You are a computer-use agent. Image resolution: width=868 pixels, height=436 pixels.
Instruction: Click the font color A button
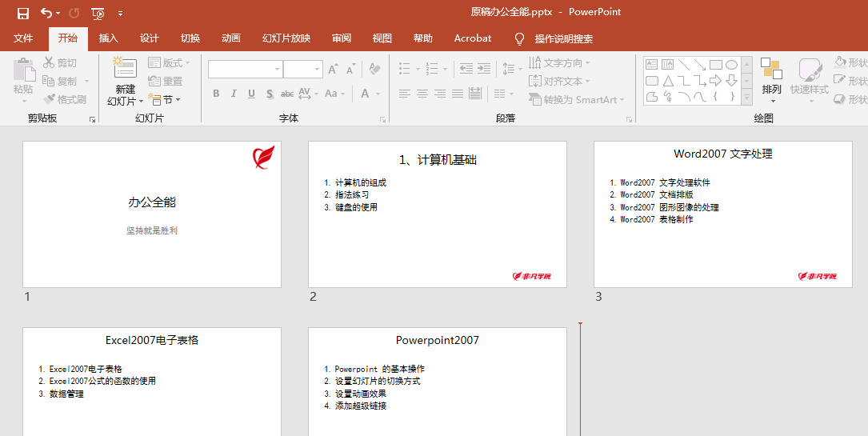click(x=366, y=94)
